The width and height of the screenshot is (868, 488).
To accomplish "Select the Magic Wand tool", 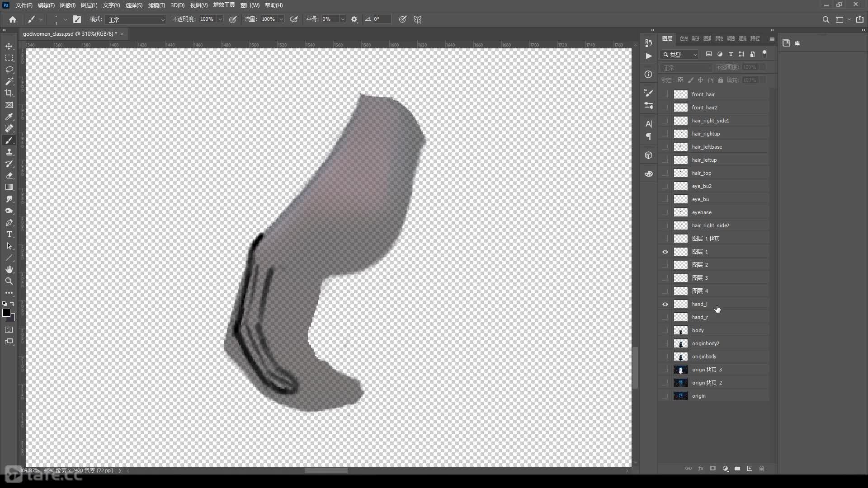I will (x=9, y=81).
